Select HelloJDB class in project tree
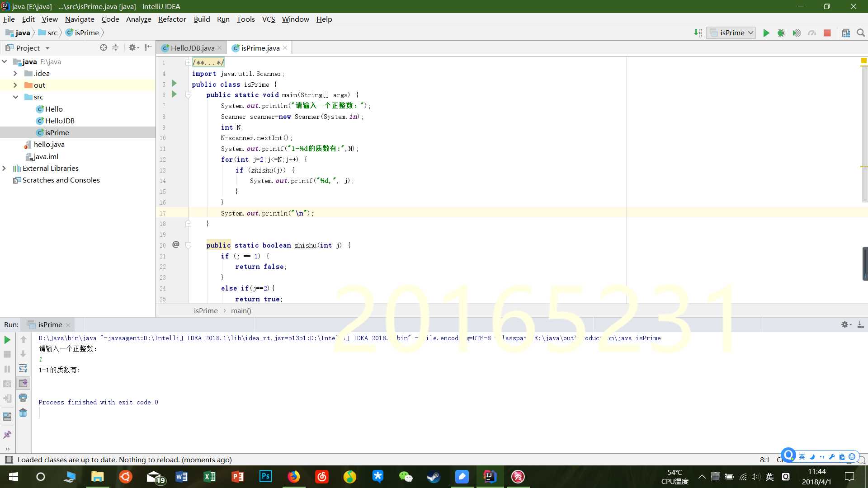868x488 pixels. (x=59, y=121)
